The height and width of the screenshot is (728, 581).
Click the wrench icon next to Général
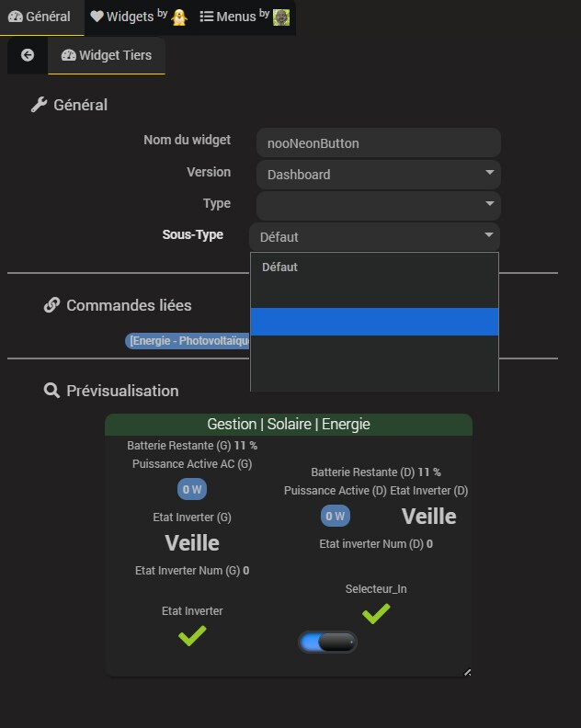click(x=39, y=105)
